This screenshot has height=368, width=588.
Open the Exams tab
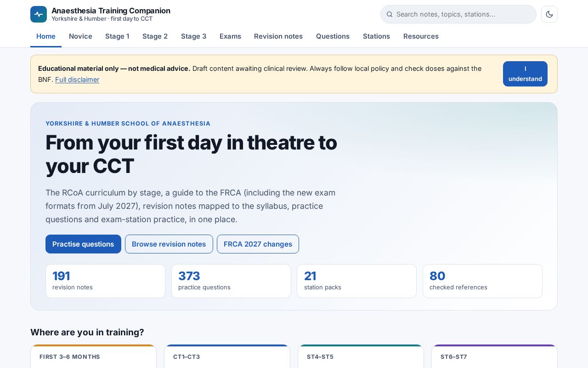tap(230, 36)
